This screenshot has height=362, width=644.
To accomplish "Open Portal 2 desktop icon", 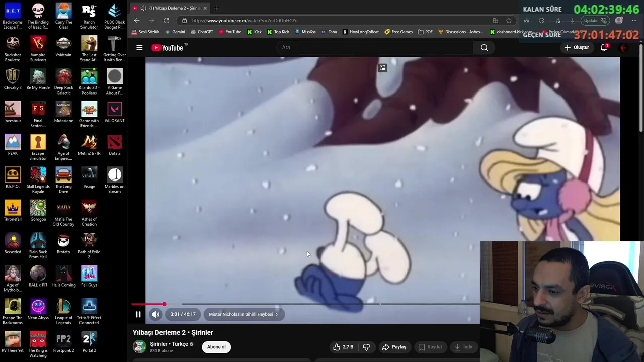I will [89, 342].
